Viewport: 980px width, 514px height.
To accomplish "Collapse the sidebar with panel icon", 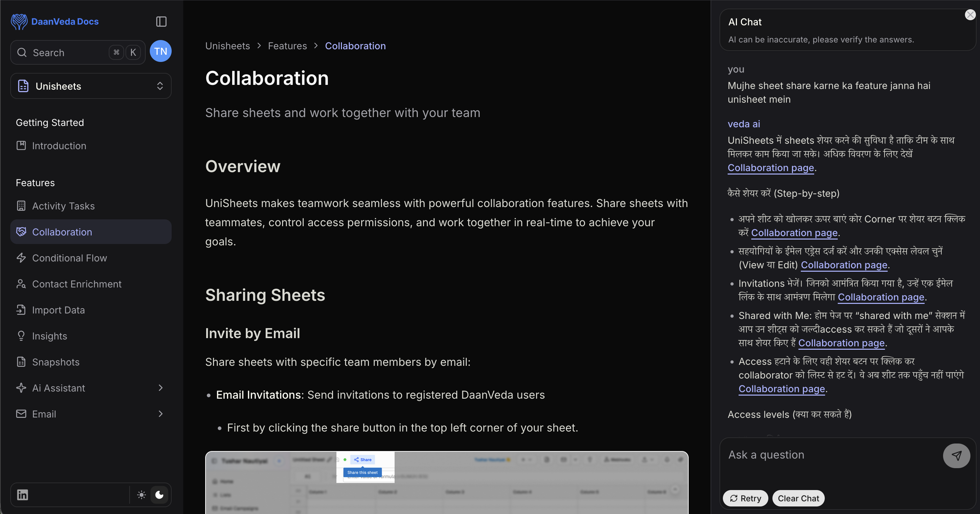I will pyautogui.click(x=161, y=22).
